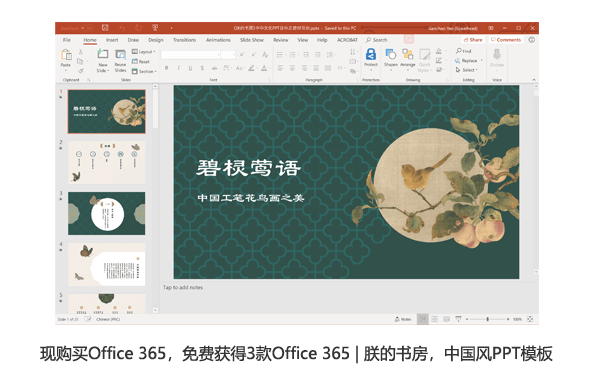
Task: Apply Italic formatting
Action: (178, 68)
